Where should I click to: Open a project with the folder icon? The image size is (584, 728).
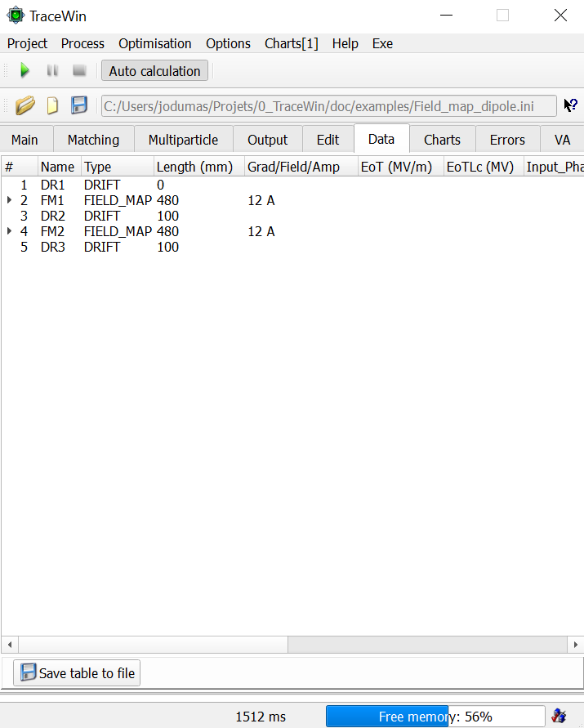(25, 105)
